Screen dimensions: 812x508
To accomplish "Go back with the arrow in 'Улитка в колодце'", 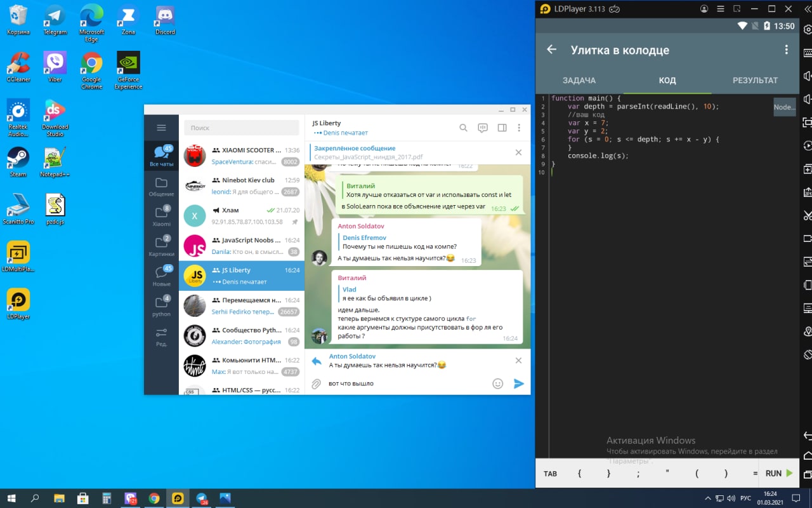I will pos(552,50).
